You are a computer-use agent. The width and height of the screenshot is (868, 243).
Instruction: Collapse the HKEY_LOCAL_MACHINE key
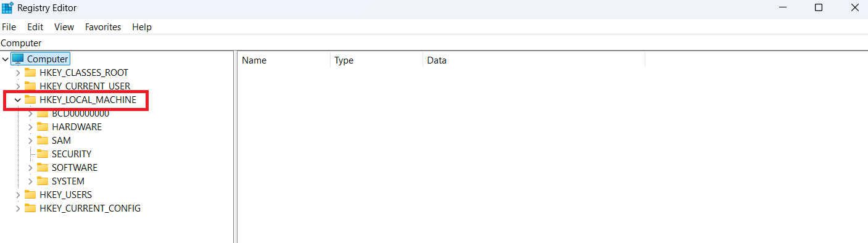18,99
